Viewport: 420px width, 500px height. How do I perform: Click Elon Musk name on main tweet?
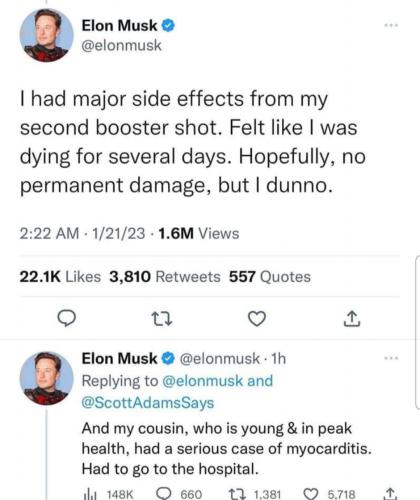click(x=119, y=26)
